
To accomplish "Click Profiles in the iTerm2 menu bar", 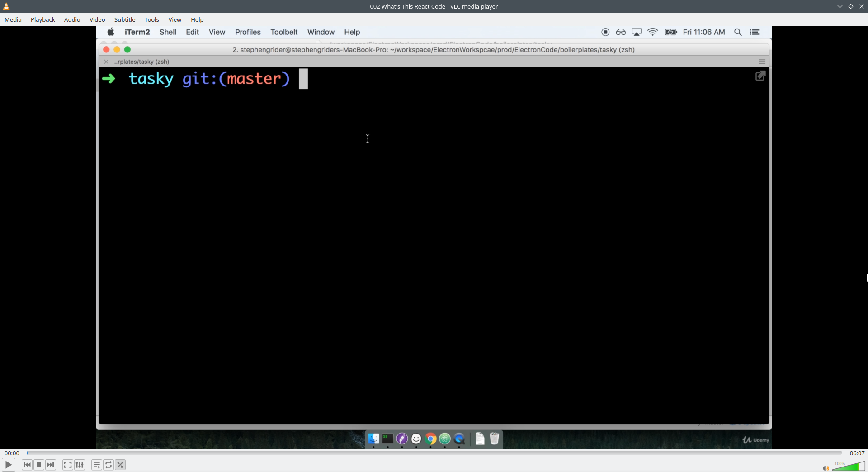I will pos(248,32).
